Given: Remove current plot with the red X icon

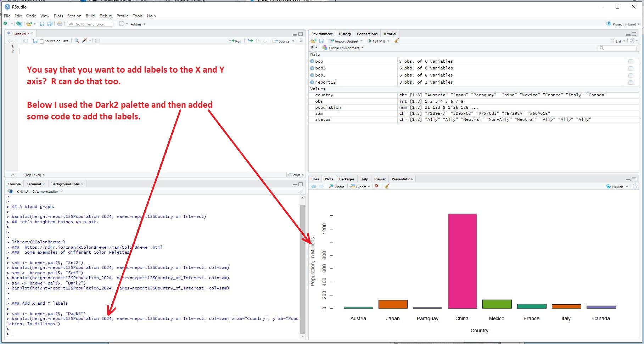Looking at the screenshot, I should coord(376,186).
